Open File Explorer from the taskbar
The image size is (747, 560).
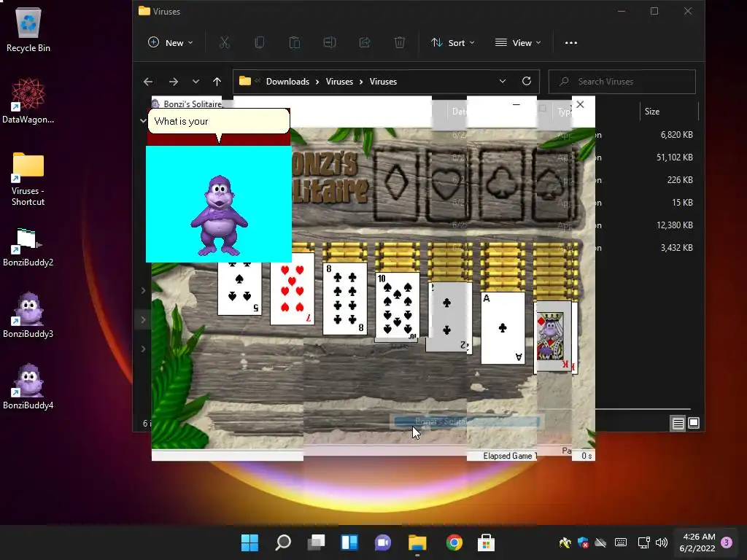click(x=417, y=542)
